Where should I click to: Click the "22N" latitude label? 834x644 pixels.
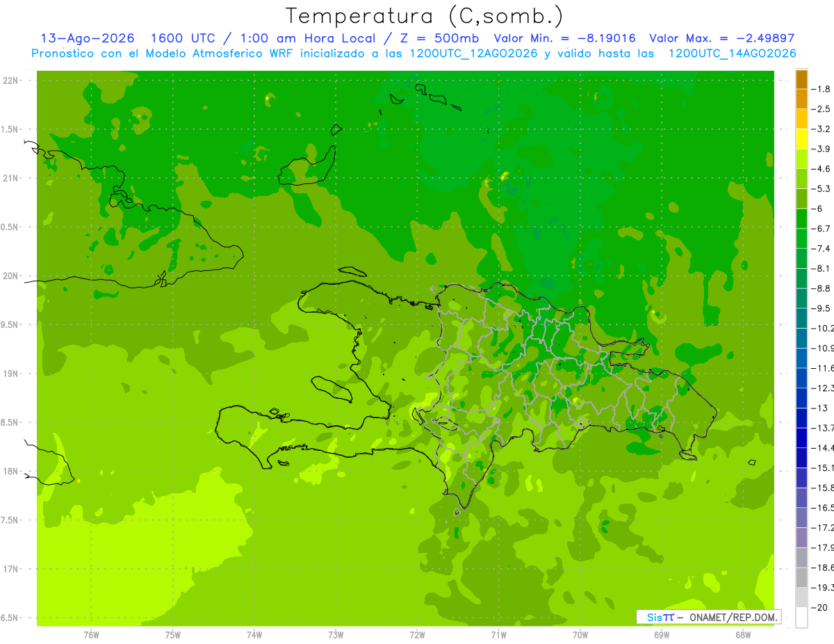coord(12,80)
